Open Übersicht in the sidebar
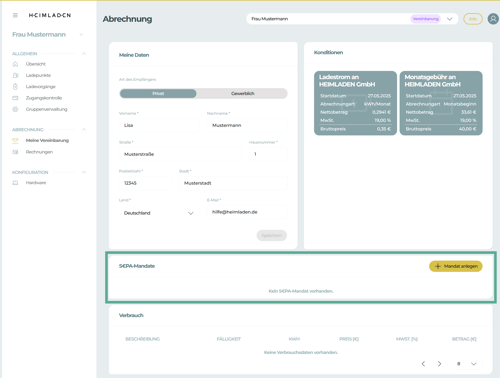The height and width of the screenshot is (378, 500). tap(36, 64)
